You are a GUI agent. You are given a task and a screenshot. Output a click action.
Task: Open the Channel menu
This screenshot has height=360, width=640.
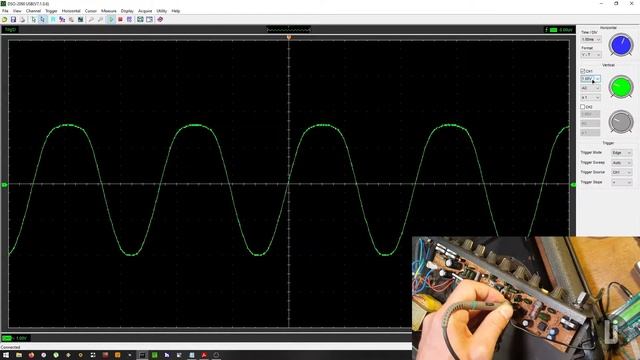[33, 11]
